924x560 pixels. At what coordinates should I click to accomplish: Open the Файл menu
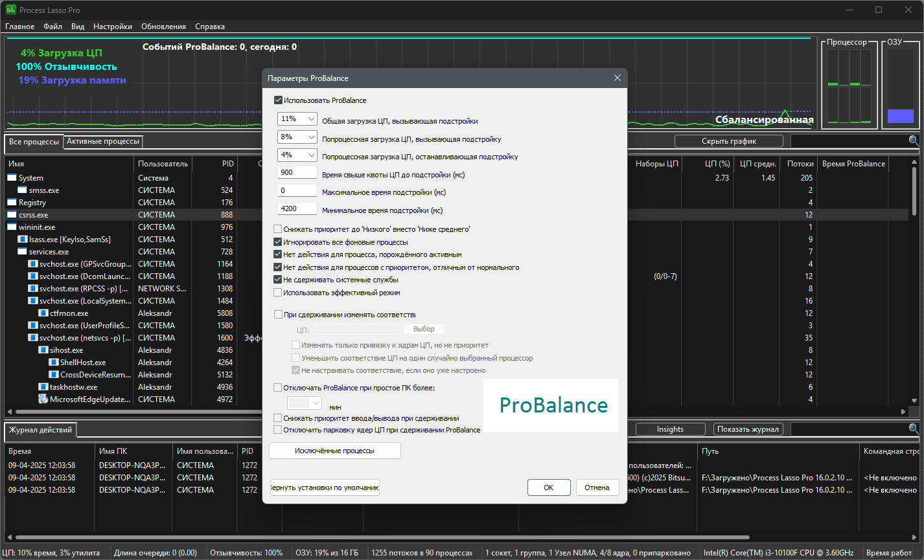[53, 27]
